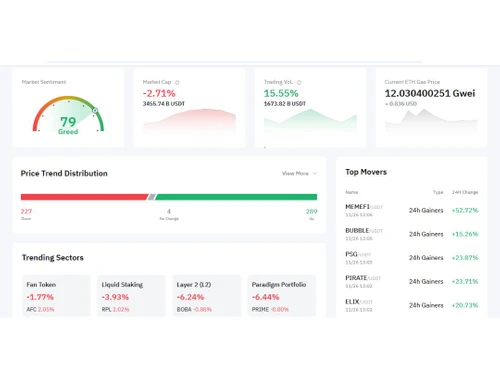Click the 227 Down count
The width and height of the screenshot is (500, 375).
[26, 212]
